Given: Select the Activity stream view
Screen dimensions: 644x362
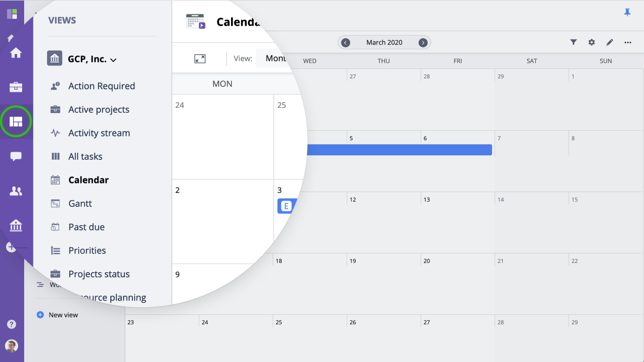Looking at the screenshot, I should coord(99,133).
